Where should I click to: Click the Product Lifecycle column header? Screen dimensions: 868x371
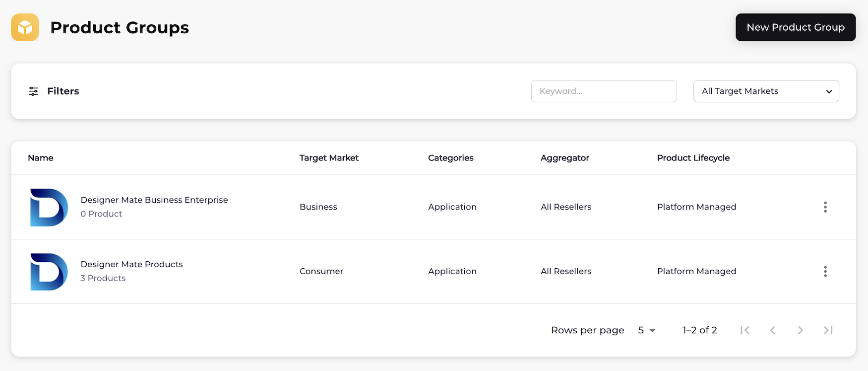[693, 158]
